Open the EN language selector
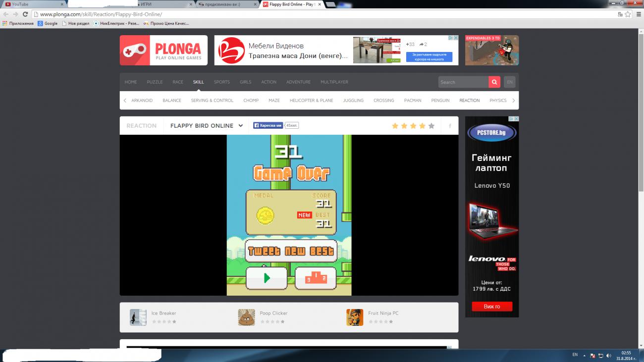 coord(510,82)
